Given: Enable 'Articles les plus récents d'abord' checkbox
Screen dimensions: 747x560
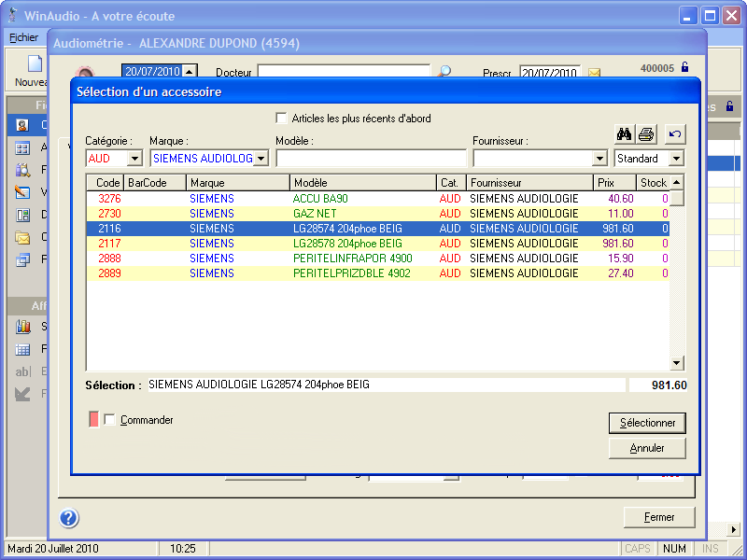Looking at the screenshot, I should pos(282,119).
